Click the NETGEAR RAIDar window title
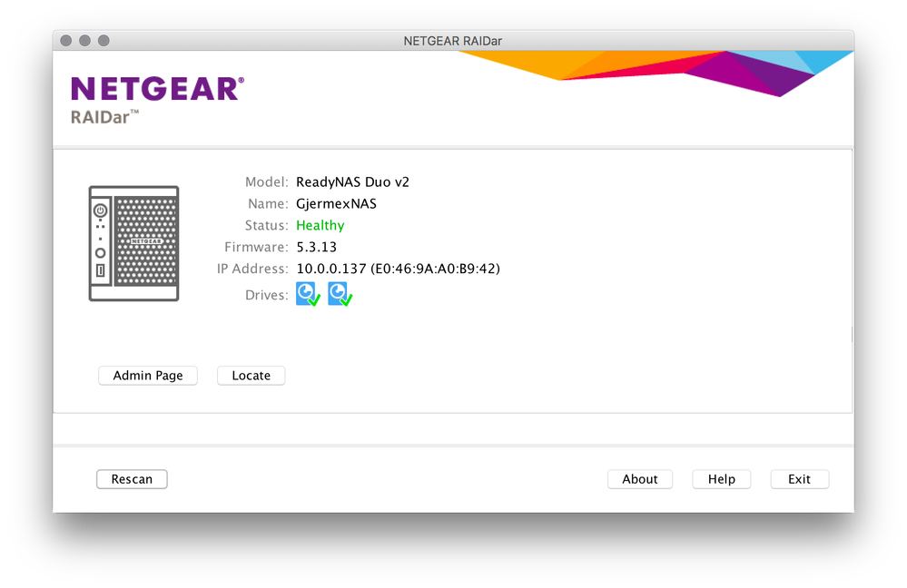 click(x=453, y=41)
